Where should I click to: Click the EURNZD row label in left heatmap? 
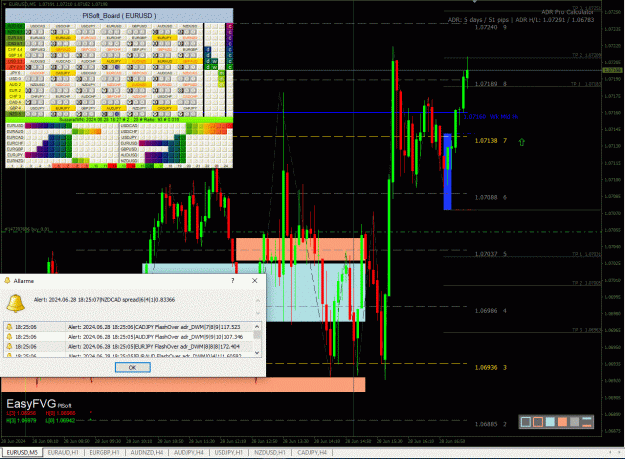(x=15, y=161)
